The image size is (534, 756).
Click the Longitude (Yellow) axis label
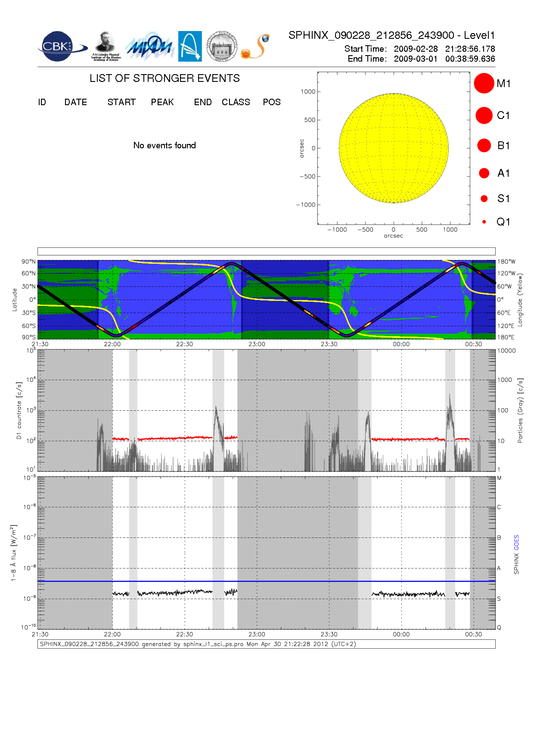click(520, 300)
